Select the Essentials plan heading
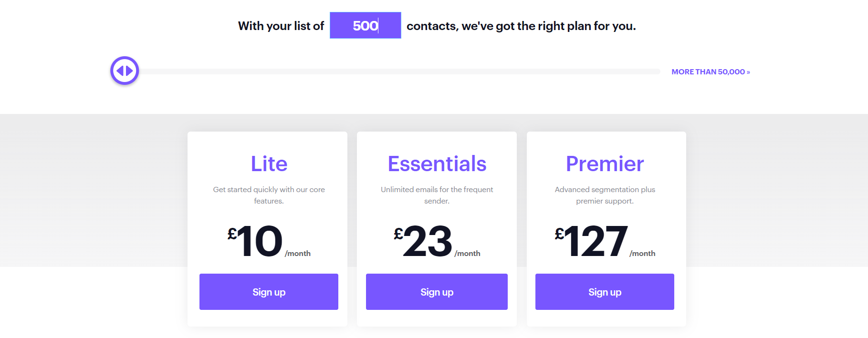The image size is (868, 338). 437,164
